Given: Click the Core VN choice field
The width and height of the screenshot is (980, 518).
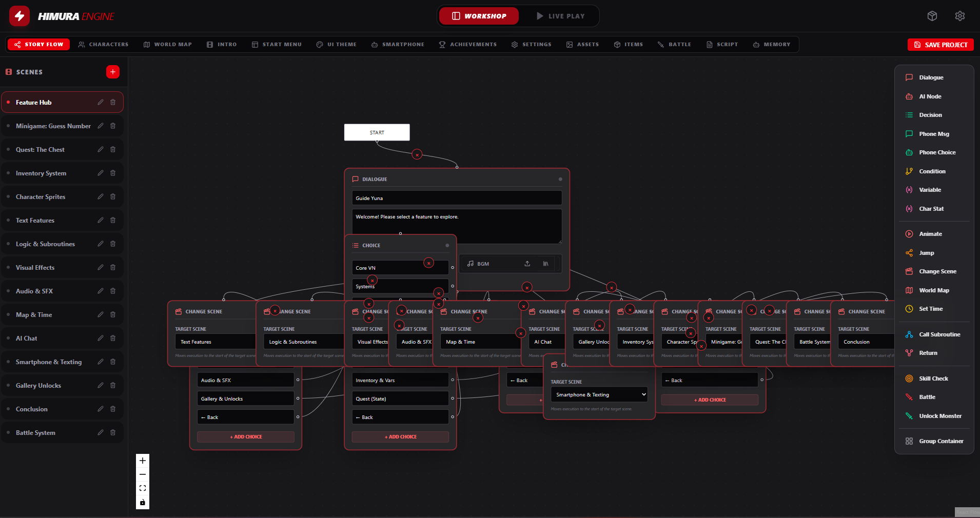Looking at the screenshot, I should [400, 268].
